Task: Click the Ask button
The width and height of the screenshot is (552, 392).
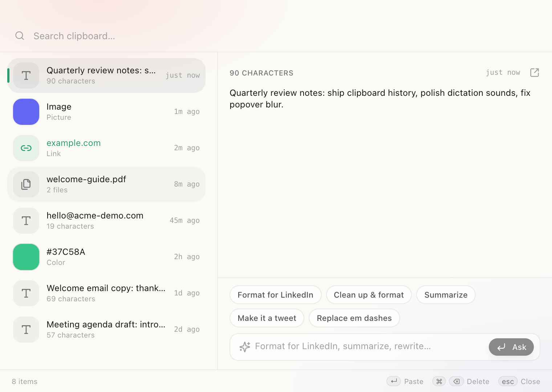Action: pos(511,347)
